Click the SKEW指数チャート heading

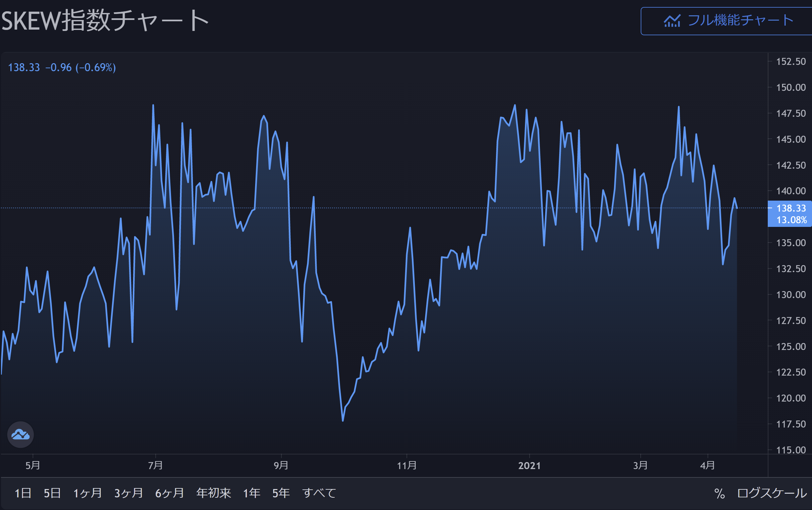[104, 21]
